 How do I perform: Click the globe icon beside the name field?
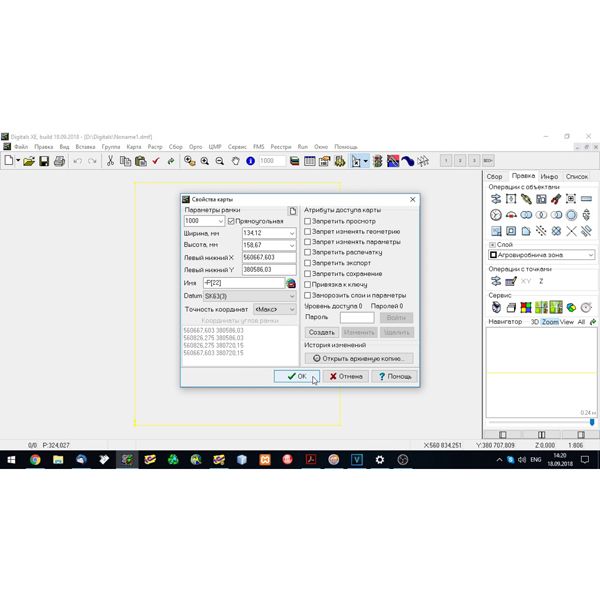click(x=291, y=283)
